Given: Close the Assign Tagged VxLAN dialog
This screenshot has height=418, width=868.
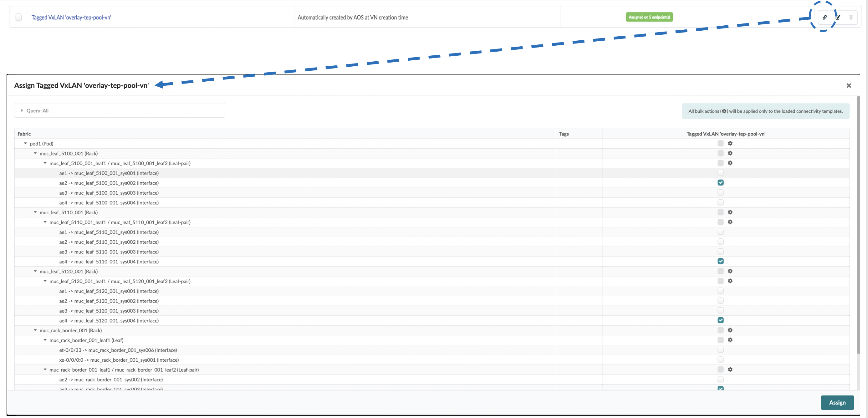Looking at the screenshot, I should point(849,85).
